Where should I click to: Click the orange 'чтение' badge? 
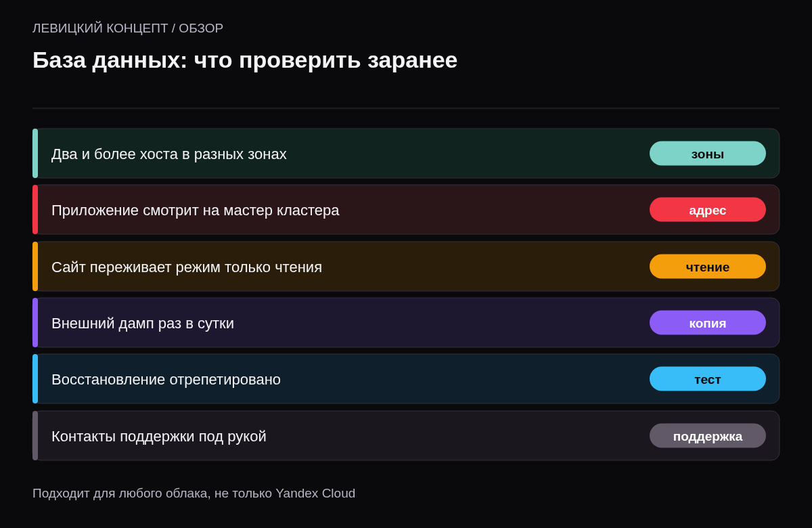click(x=708, y=267)
